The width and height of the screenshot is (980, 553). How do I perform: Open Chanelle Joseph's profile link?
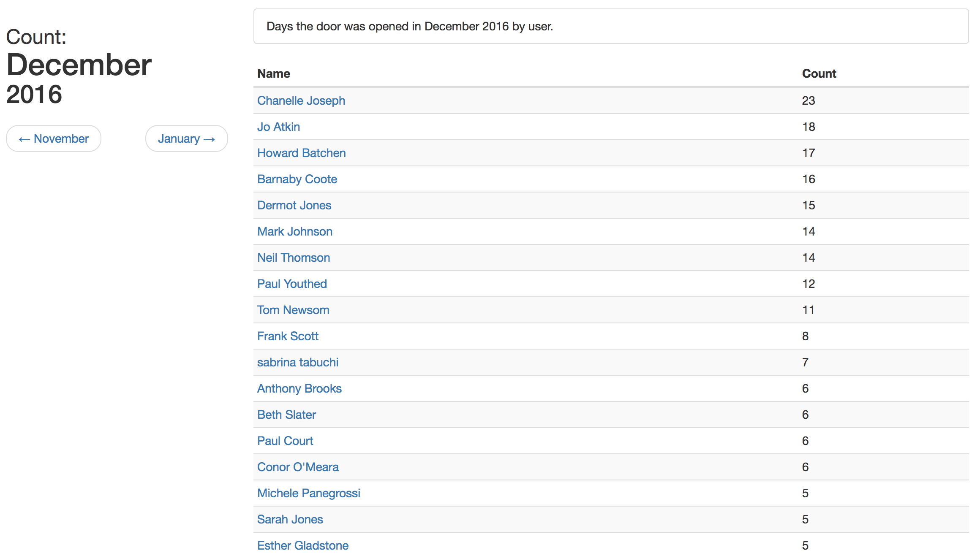point(301,100)
